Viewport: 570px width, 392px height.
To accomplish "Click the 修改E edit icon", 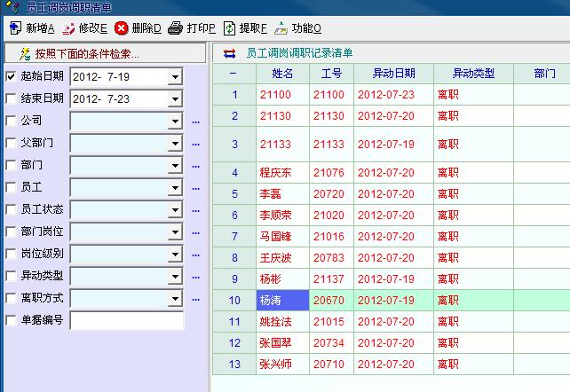I will click(67, 27).
